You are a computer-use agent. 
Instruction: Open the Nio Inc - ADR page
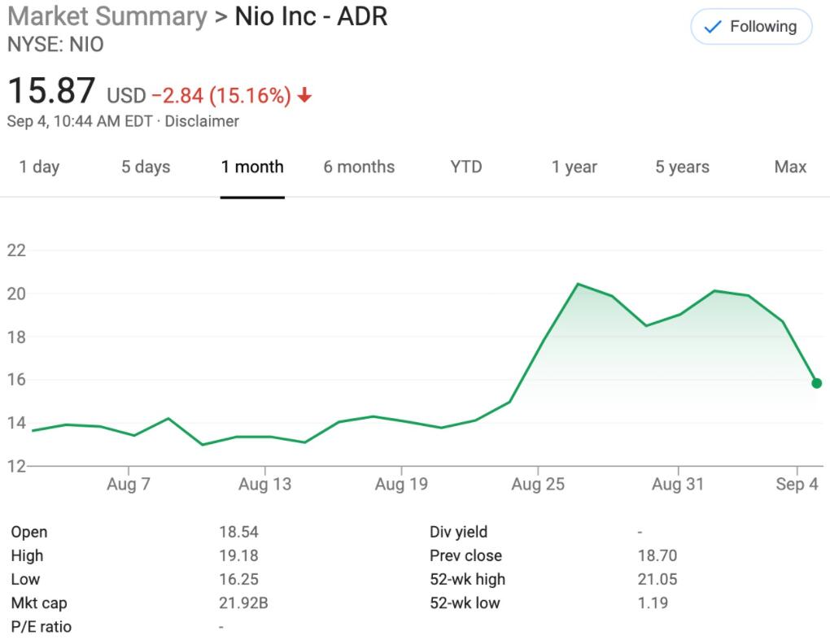[x=309, y=16]
